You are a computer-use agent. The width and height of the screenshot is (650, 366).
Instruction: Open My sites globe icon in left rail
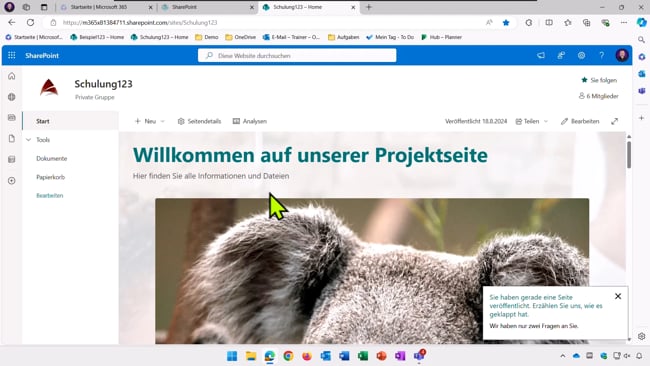[12, 97]
